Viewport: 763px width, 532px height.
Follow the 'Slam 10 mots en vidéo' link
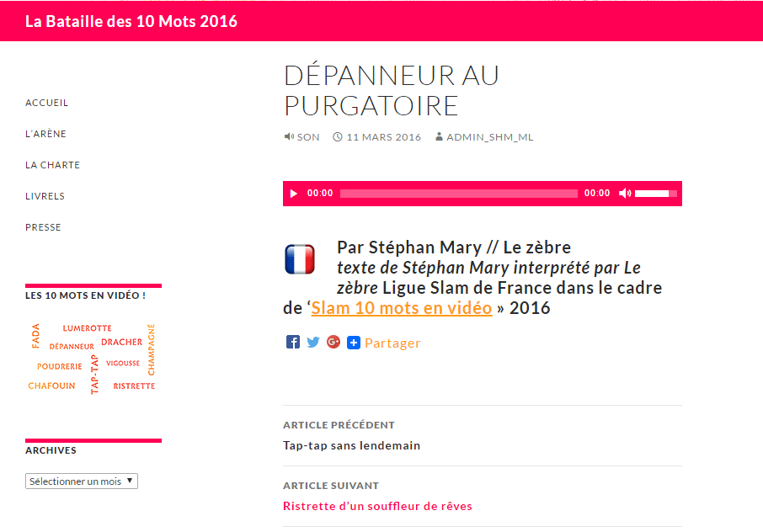point(402,307)
